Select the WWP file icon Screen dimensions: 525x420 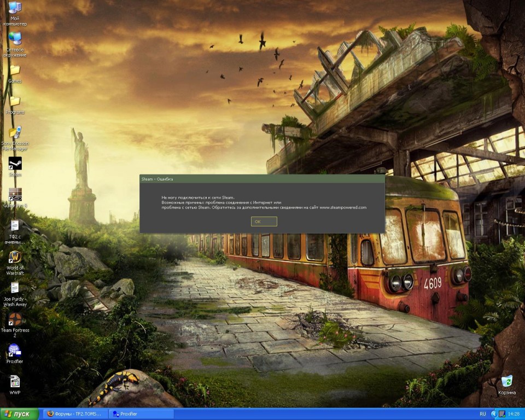coord(15,382)
